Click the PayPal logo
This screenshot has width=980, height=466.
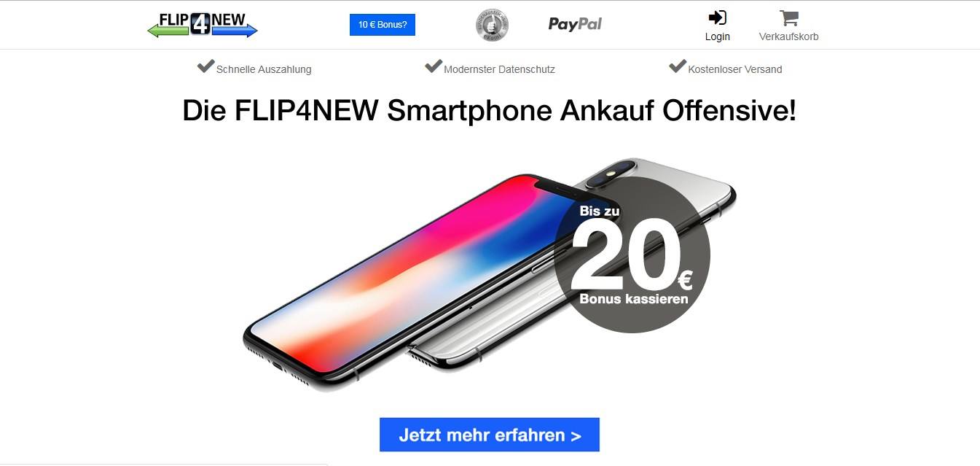tap(575, 24)
